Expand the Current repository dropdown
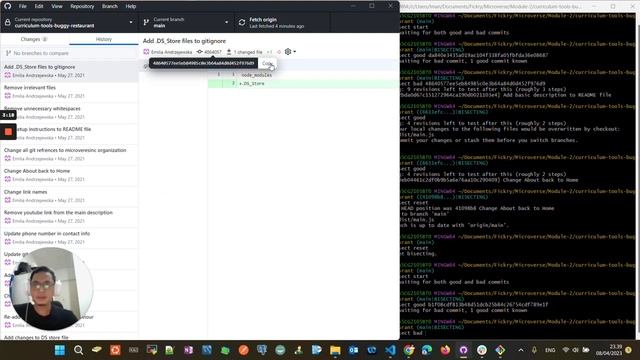This screenshot has width=640, height=360. 69,22
